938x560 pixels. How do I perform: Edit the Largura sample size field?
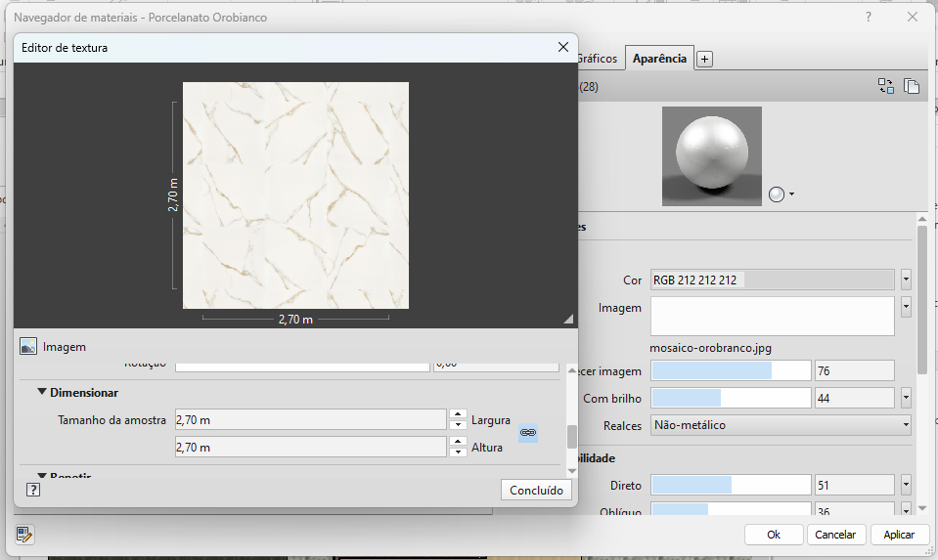pos(310,419)
